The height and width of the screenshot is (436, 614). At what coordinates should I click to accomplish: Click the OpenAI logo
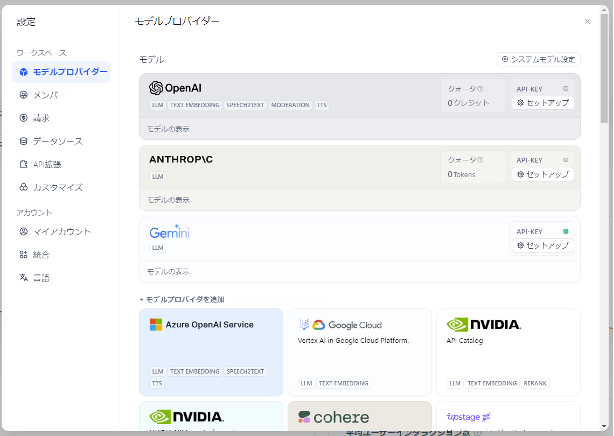point(175,88)
